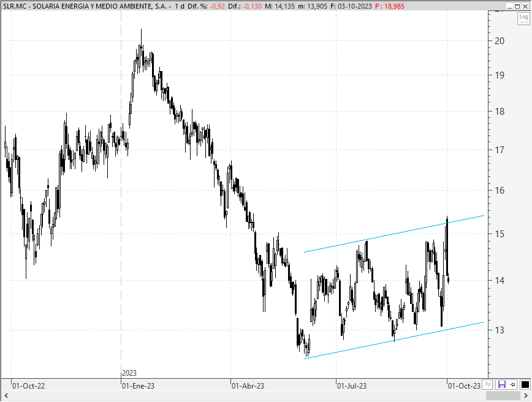Click the horizontal scrollbar thumb

[x=503, y=395]
